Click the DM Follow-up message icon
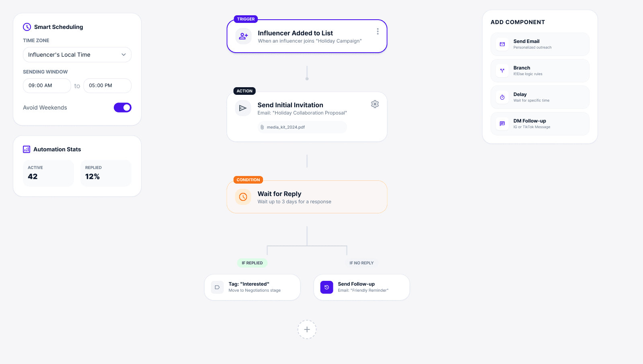 coord(501,124)
